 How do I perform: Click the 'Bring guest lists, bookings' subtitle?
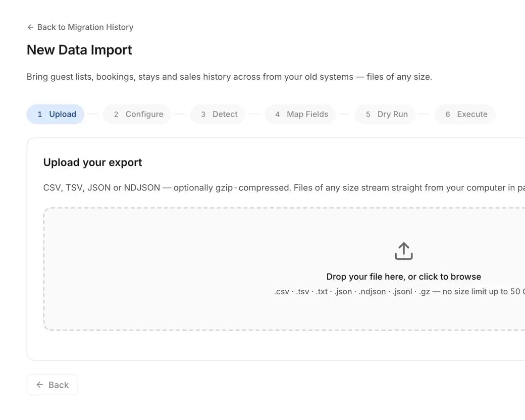click(229, 77)
